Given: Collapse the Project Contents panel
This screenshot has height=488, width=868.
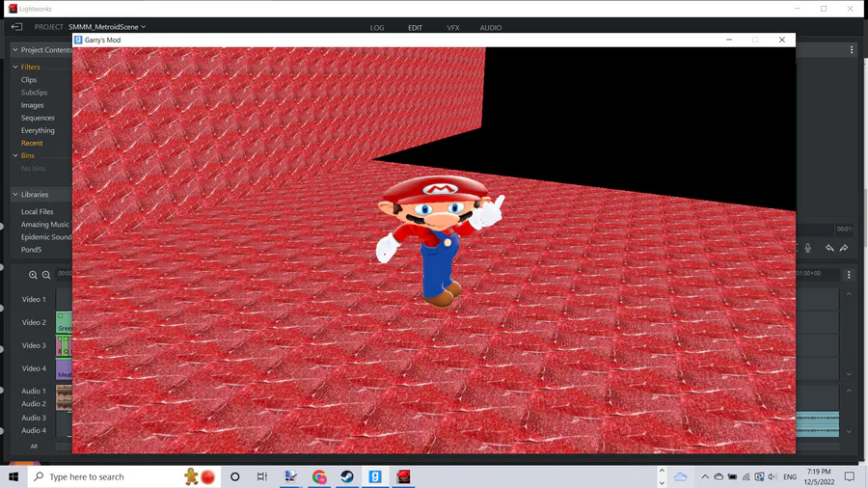Looking at the screenshot, I should pos(15,50).
